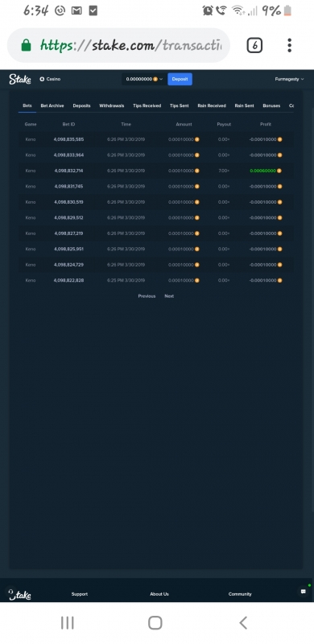
Task: Open bet ID 4,098,829,512
Action: pyautogui.click(x=68, y=217)
